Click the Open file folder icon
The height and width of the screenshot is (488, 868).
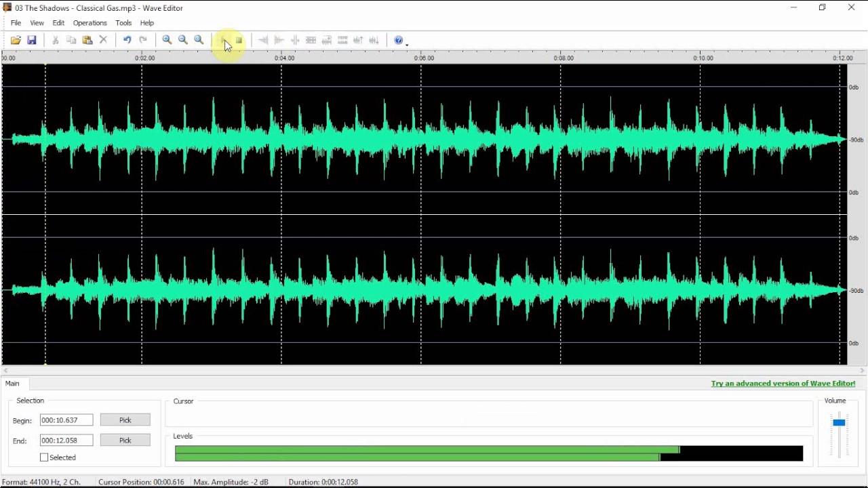click(x=16, y=41)
